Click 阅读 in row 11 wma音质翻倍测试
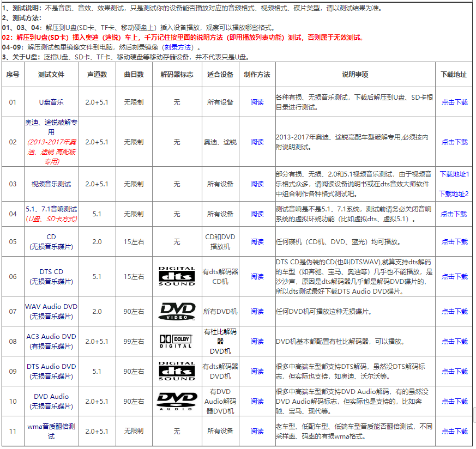The image size is (476, 449). (257, 431)
